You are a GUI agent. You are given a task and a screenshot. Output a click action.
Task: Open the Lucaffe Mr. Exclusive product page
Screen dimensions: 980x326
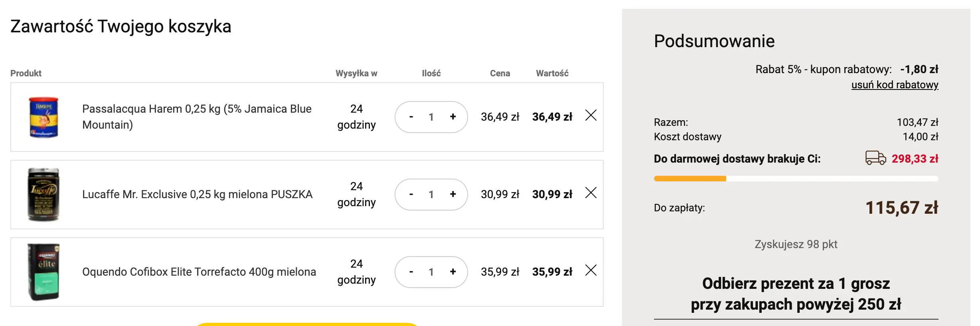(197, 194)
